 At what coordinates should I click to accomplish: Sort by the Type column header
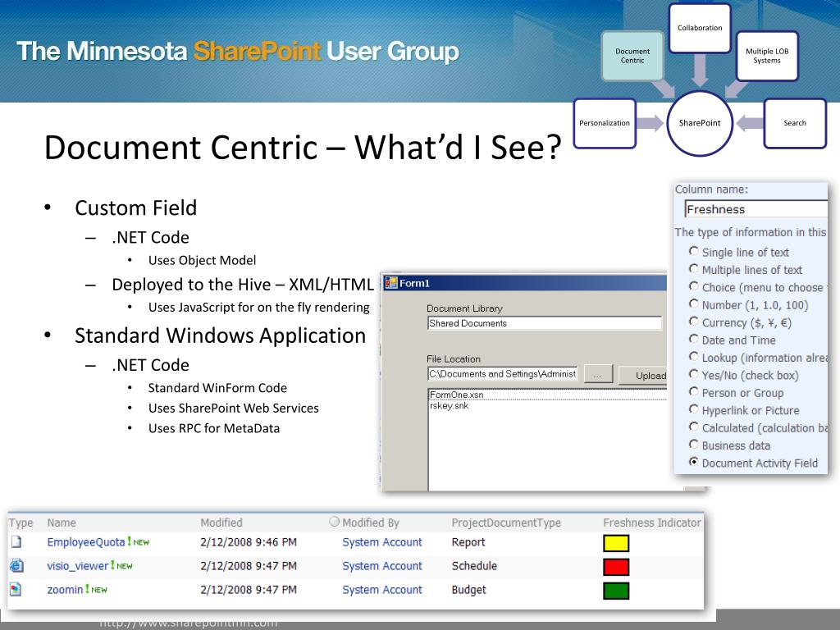click(21, 523)
